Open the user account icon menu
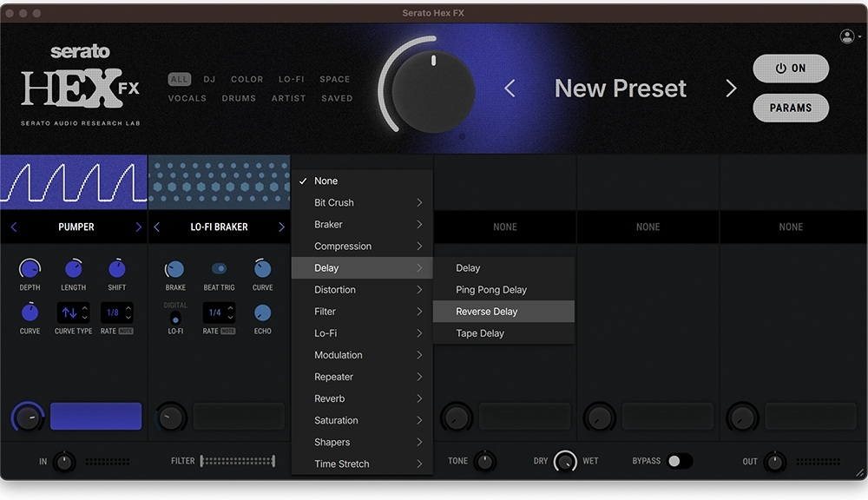Image resolution: width=868 pixels, height=500 pixels. pyautogui.click(x=847, y=36)
